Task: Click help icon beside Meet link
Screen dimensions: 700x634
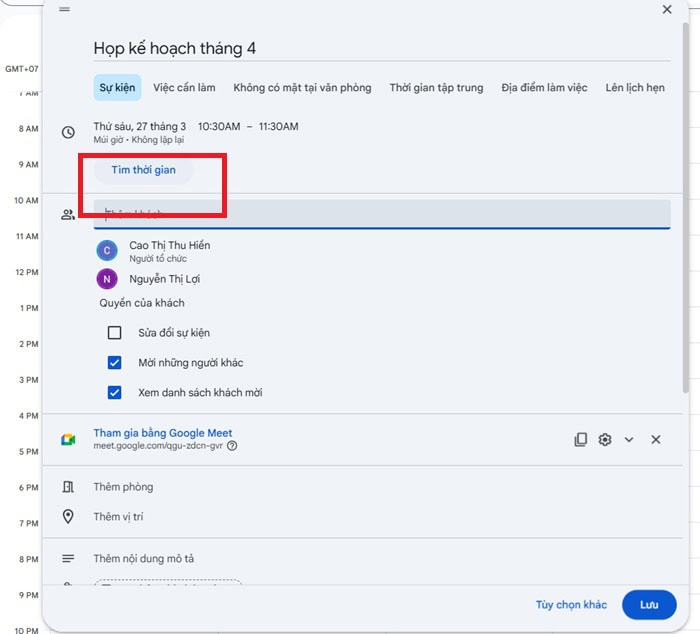Action: coord(232,446)
